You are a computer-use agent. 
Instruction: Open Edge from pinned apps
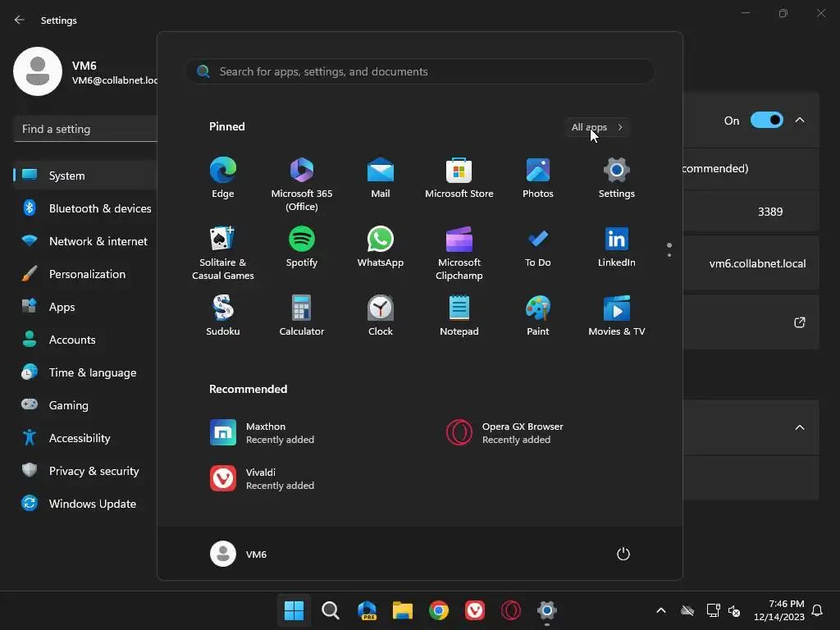click(223, 178)
